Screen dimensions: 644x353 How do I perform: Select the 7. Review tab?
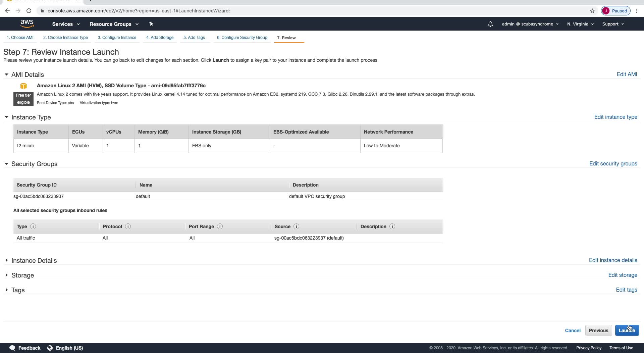click(286, 38)
